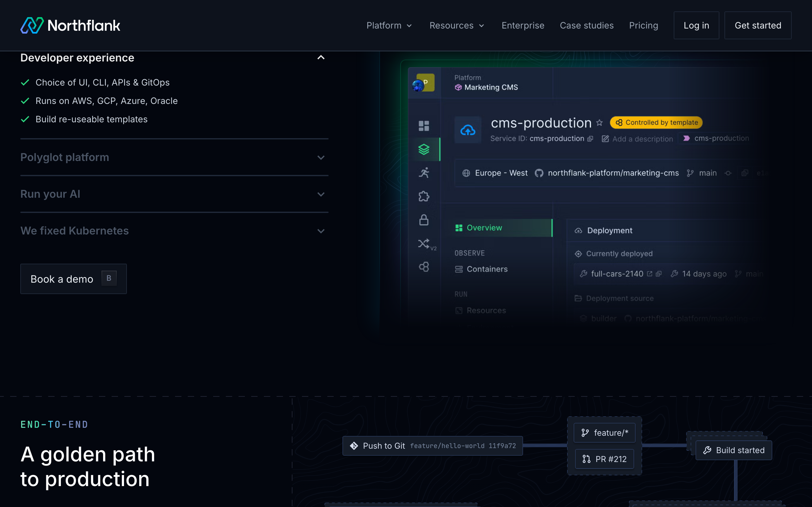This screenshot has height=507, width=812.
Task: Go to the Pricing page
Action: click(643, 25)
